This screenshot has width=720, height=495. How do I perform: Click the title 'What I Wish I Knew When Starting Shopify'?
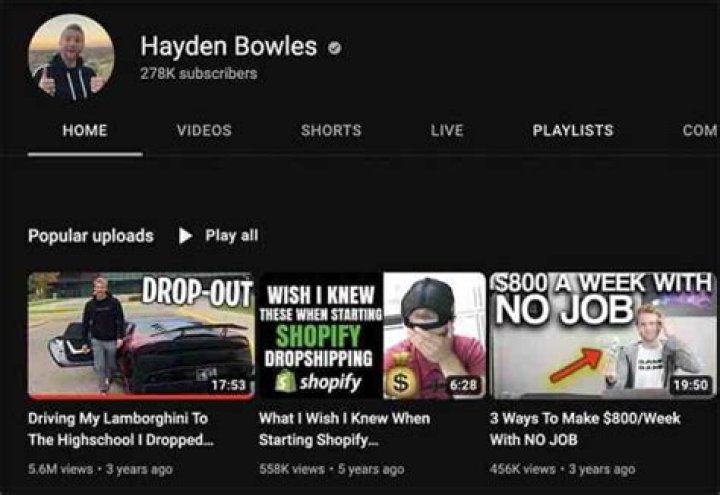pos(345,429)
